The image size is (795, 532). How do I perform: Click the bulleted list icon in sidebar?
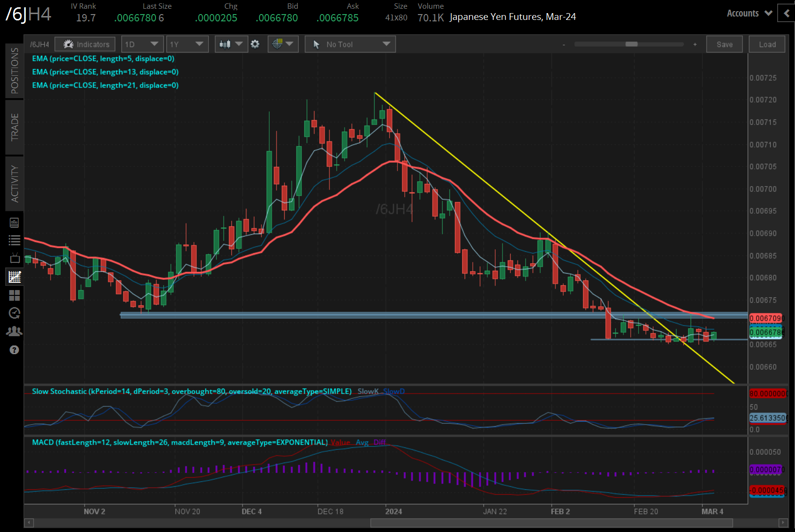15,240
